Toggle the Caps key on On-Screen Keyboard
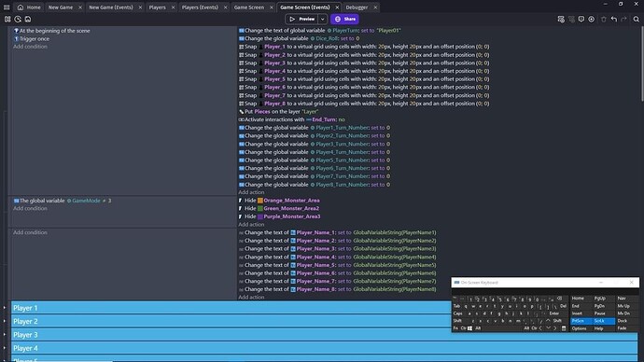Viewport: 644px width, 362px height. click(x=458, y=313)
